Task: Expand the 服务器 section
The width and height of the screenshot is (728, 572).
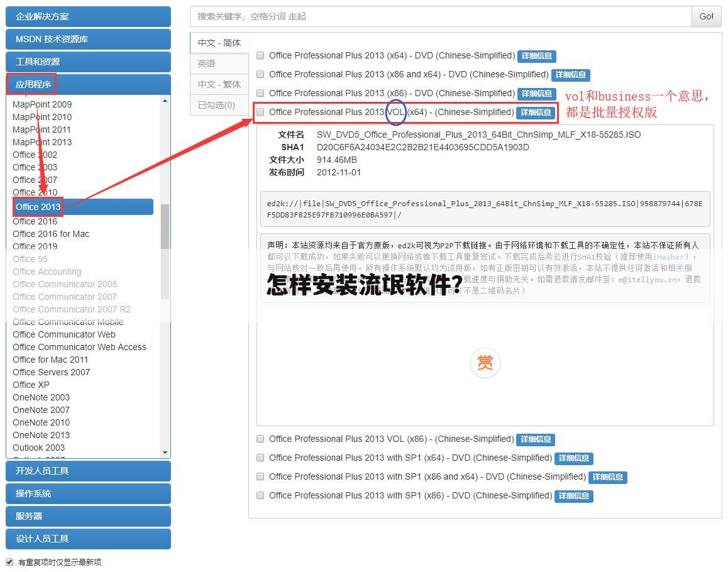Action: tap(88, 516)
